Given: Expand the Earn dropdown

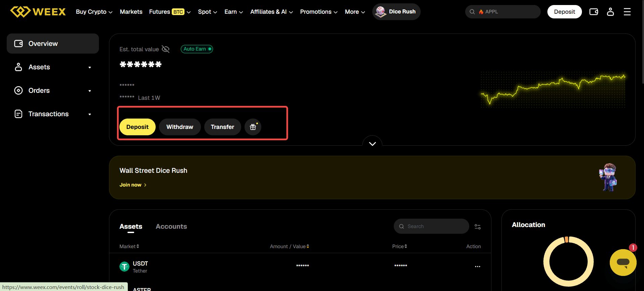Looking at the screenshot, I should coord(234,12).
